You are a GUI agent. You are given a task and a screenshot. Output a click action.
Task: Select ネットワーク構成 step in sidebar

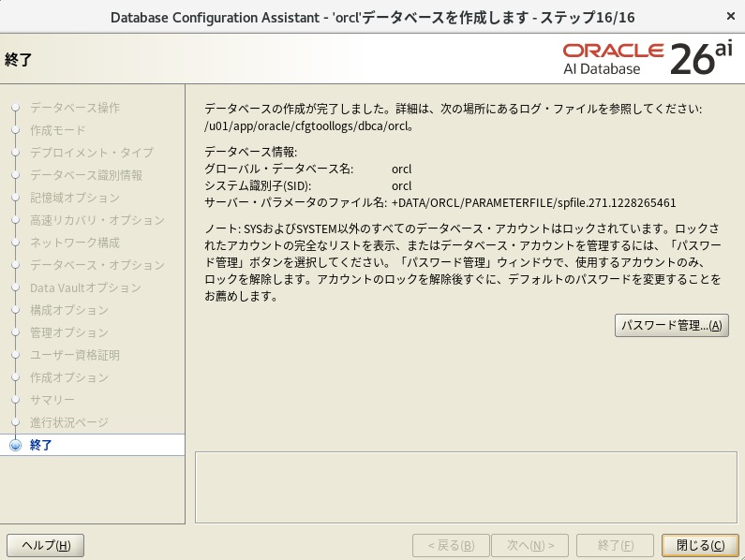click(75, 243)
